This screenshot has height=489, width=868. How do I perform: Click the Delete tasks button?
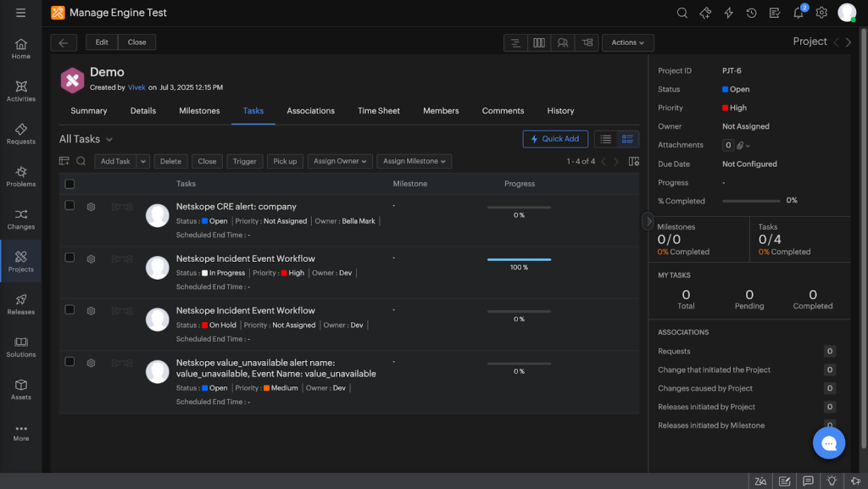pyautogui.click(x=170, y=161)
